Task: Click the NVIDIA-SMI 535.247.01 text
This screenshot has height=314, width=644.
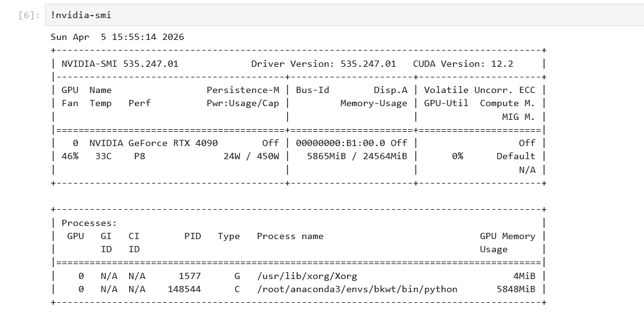Action: (x=120, y=64)
